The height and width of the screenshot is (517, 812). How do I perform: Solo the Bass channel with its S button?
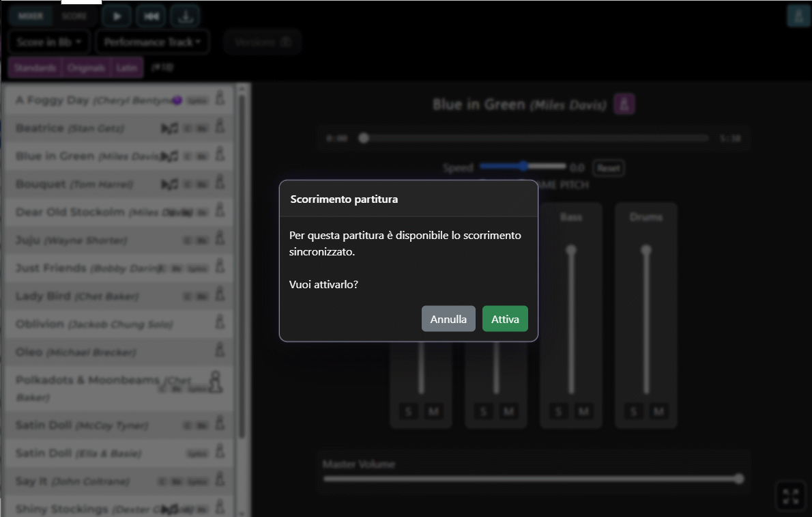[x=558, y=412]
